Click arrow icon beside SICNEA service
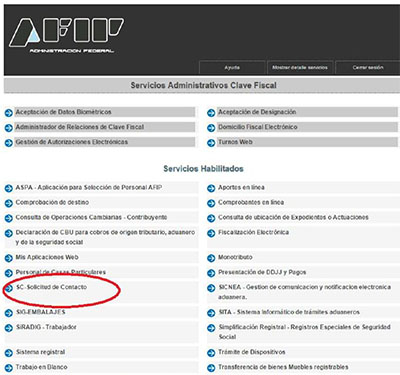The width and height of the screenshot is (400, 375). click(x=211, y=288)
